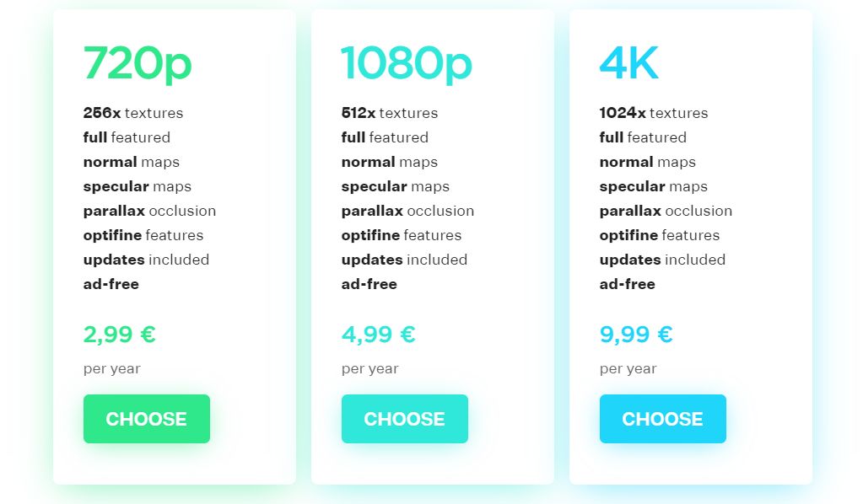Click the green CHOOSE button for 720p
This screenshot has width=863, height=504.
[146, 419]
